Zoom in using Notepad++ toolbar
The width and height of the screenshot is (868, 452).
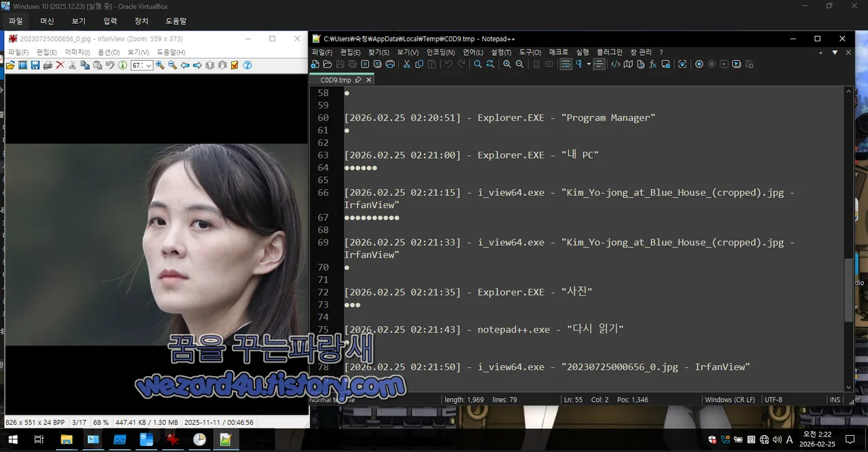[507, 64]
